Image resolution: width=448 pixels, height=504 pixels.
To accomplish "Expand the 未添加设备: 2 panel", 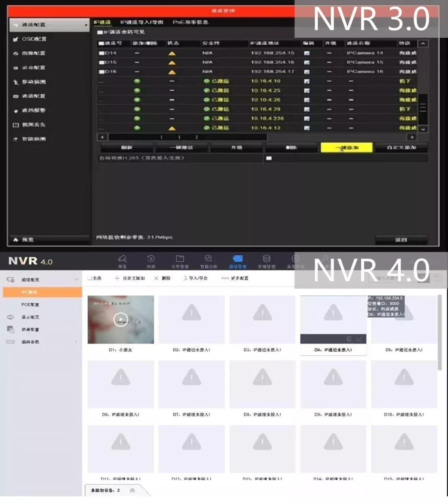I will 132,490.
